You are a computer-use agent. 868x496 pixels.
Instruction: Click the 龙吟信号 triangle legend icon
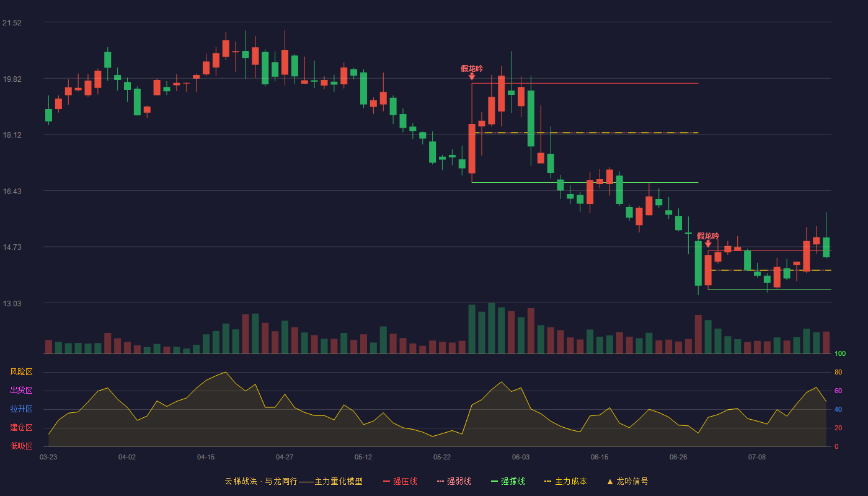coord(610,481)
